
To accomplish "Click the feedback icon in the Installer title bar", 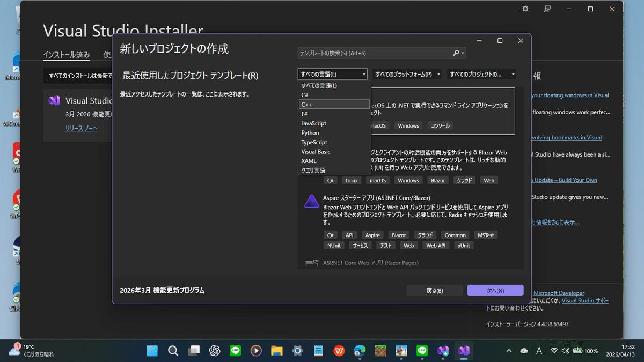I will 547,9.
